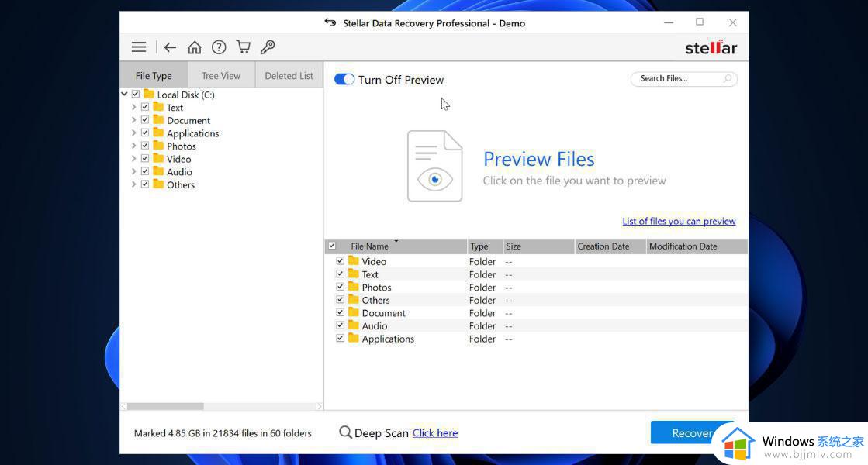Expand the Video tree node
Viewport: 868px width, 465px height.
(133, 159)
